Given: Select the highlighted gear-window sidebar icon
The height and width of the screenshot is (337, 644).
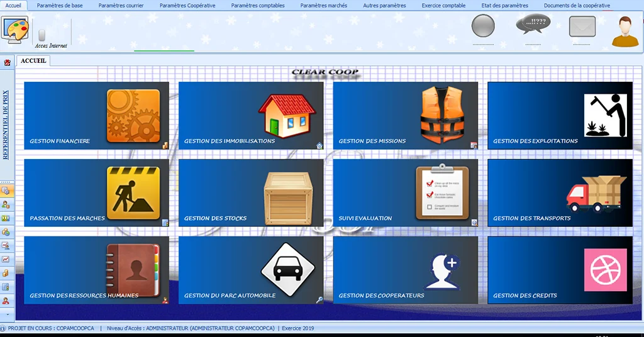Looking at the screenshot, I should click(x=6, y=191).
